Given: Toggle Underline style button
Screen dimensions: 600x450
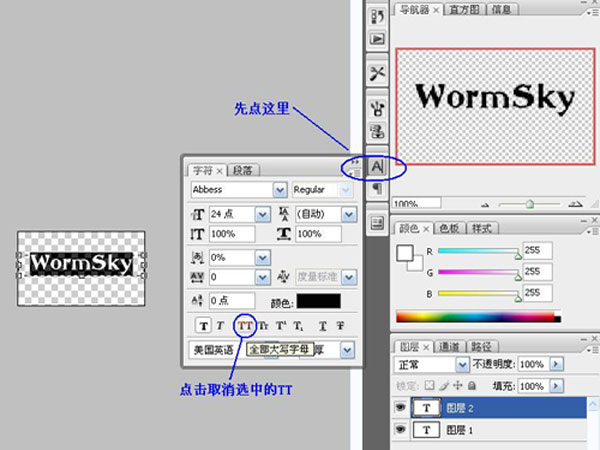Looking at the screenshot, I should pos(323,326).
